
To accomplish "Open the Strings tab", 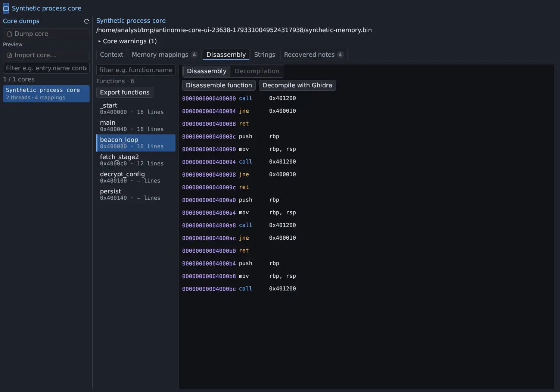I will [x=265, y=55].
